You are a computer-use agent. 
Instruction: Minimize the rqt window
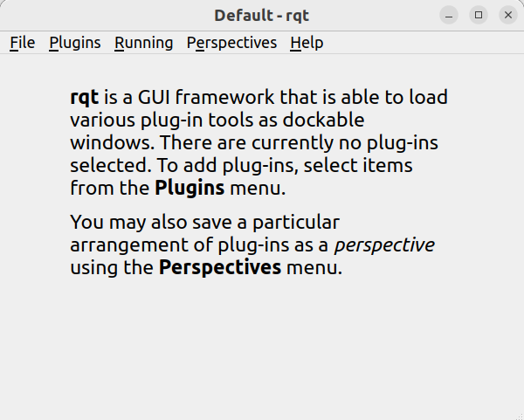pos(449,15)
